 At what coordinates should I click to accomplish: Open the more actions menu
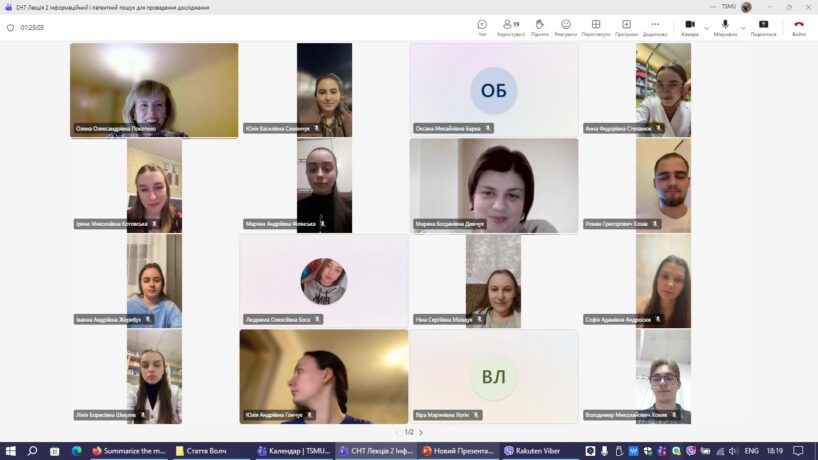point(655,27)
